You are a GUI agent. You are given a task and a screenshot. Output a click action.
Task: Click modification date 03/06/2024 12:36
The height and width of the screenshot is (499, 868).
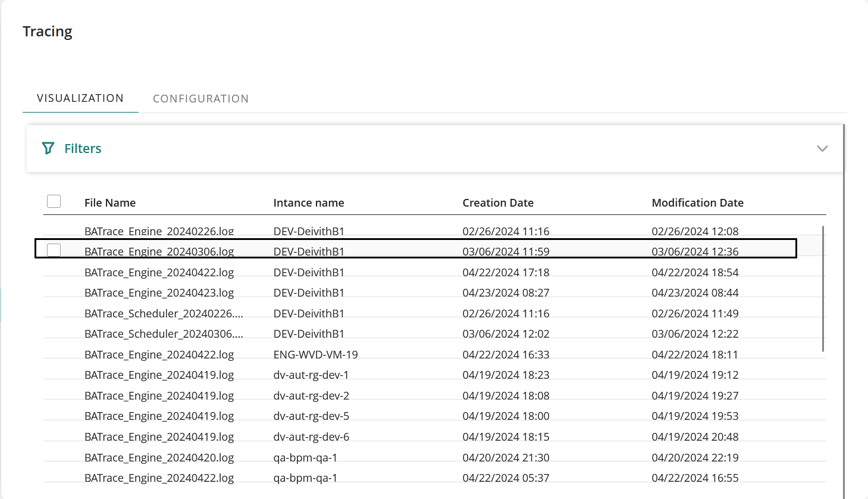pyautogui.click(x=695, y=251)
